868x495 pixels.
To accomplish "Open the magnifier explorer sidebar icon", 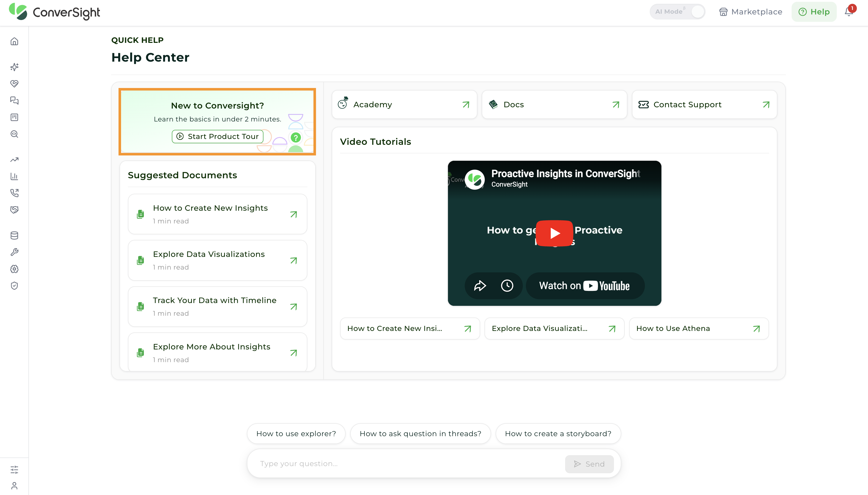I will [14, 134].
